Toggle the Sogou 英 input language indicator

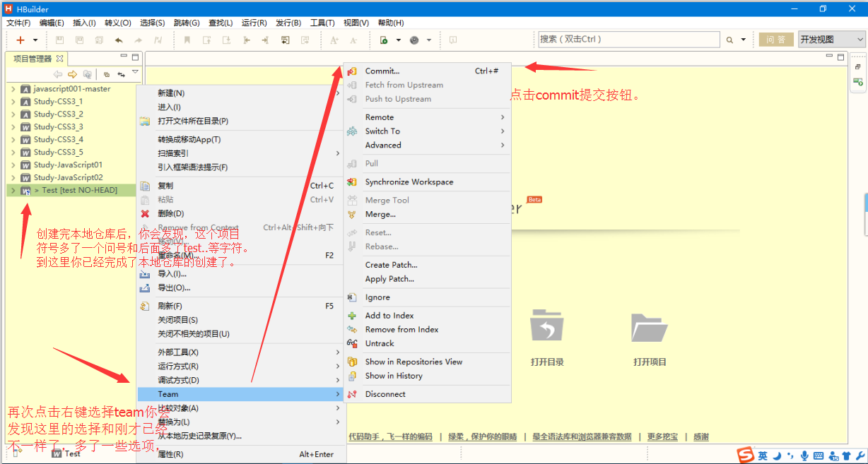click(763, 456)
